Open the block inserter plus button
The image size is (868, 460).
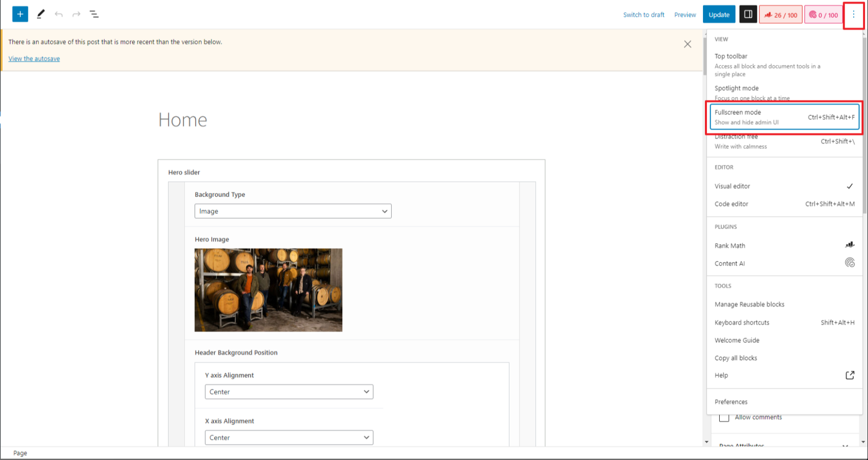[x=20, y=14]
